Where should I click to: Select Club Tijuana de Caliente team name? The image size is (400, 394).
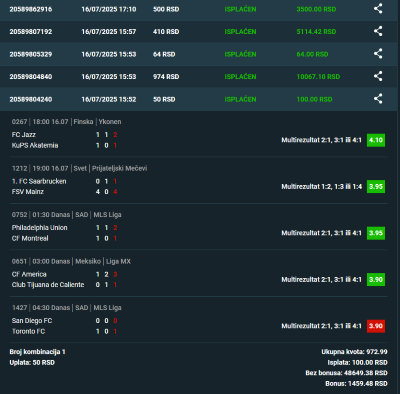pos(48,285)
